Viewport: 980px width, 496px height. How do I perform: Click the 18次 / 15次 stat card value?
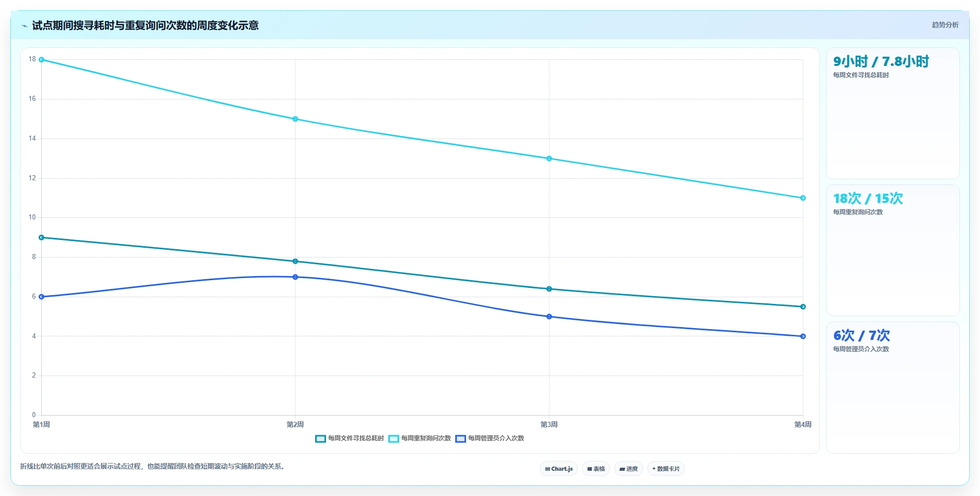868,199
